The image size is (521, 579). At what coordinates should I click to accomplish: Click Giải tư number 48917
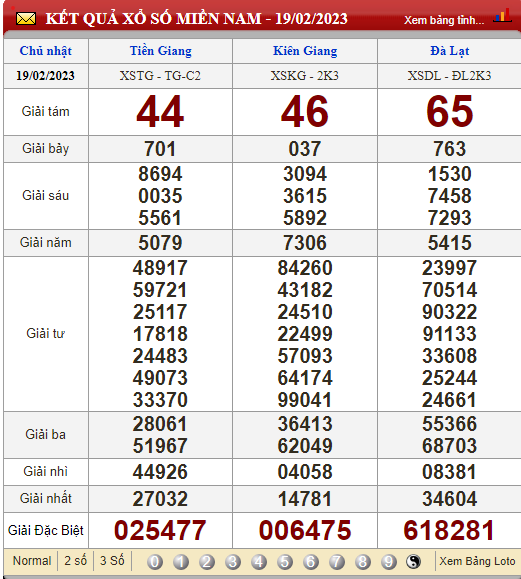point(160,268)
